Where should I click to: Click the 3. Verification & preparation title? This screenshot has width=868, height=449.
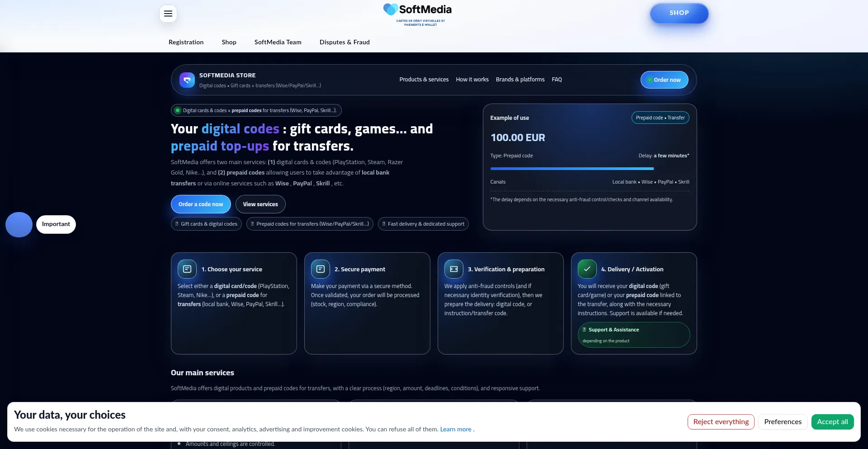click(x=506, y=269)
